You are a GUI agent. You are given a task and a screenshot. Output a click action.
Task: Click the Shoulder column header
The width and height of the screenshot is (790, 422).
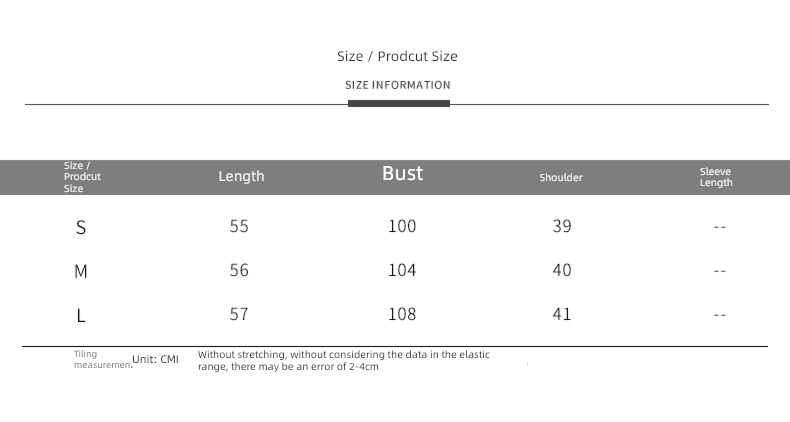click(561, 177)
